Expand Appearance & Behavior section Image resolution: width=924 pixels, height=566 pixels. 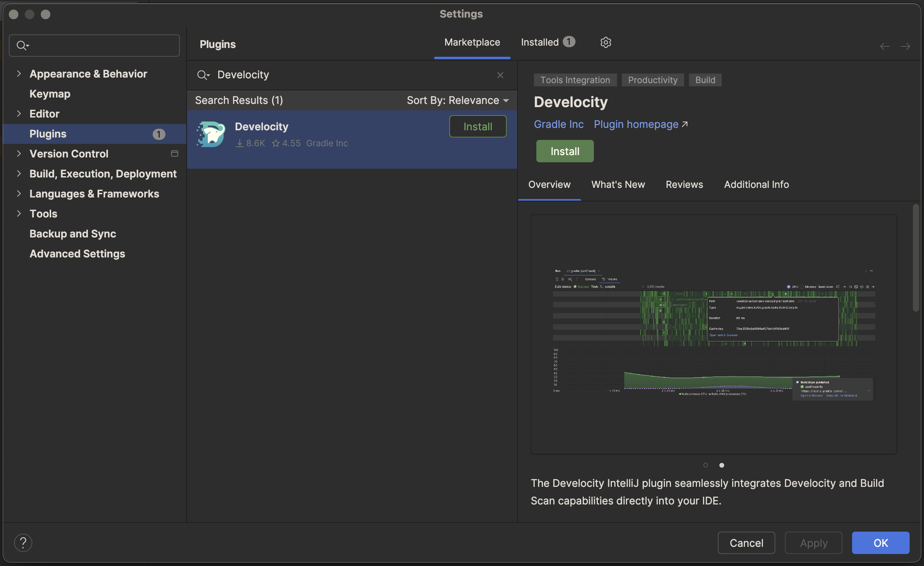[x=19, y=74]
